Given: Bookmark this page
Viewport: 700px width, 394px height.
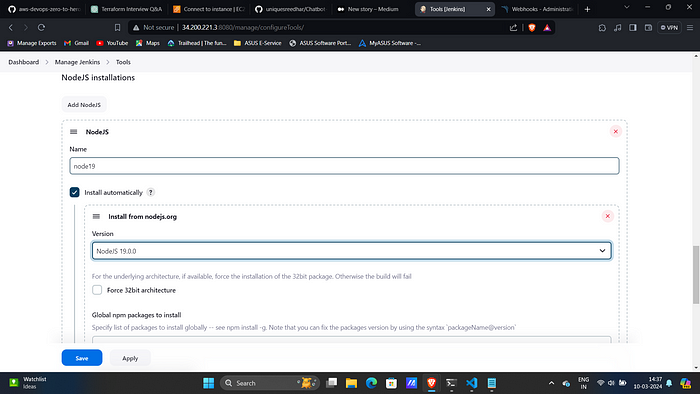Looking at the screenshot, I should click(x=117, y=28).
